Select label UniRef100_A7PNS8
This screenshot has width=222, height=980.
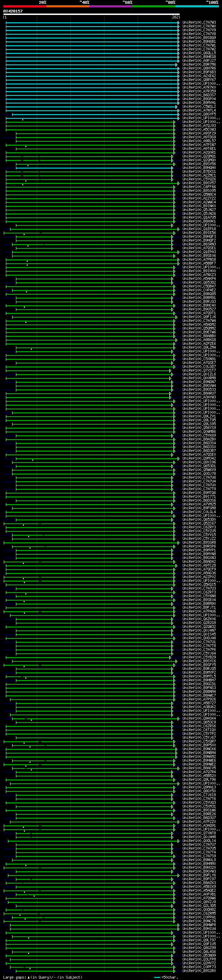(x=199, y=259)
